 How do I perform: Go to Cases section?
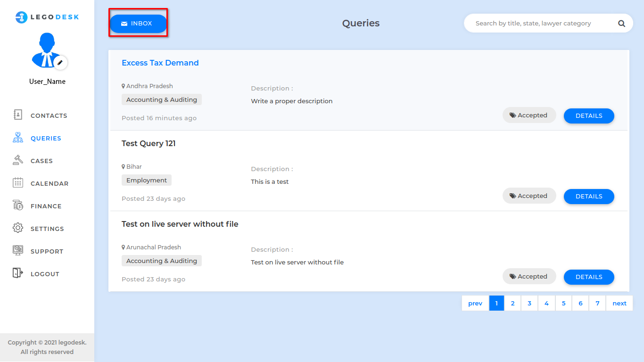[x=41, y=161]
